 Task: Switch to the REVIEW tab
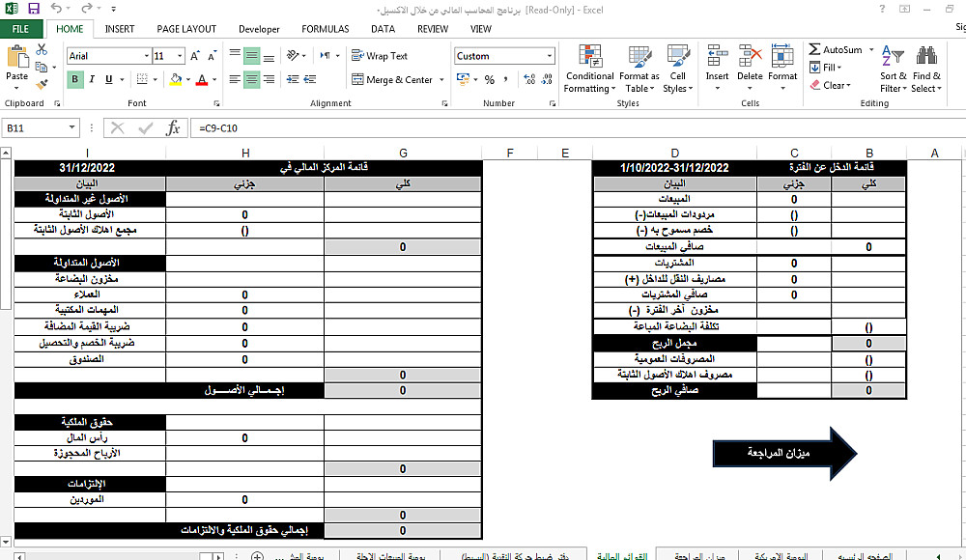click(x=433, y=29)
